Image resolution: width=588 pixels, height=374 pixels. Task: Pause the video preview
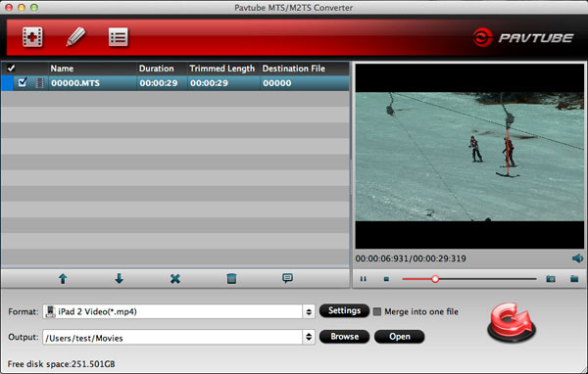pyautogui.click(x=363, y=279)
